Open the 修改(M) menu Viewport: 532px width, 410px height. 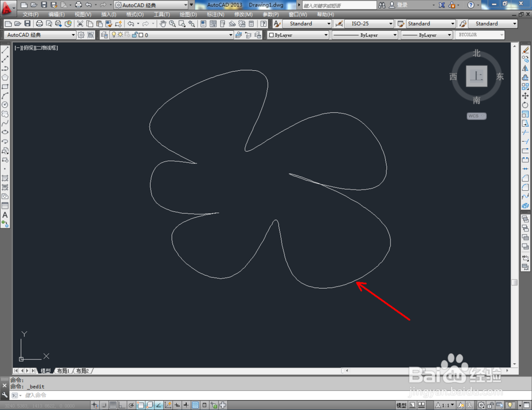tap(243, 14)
